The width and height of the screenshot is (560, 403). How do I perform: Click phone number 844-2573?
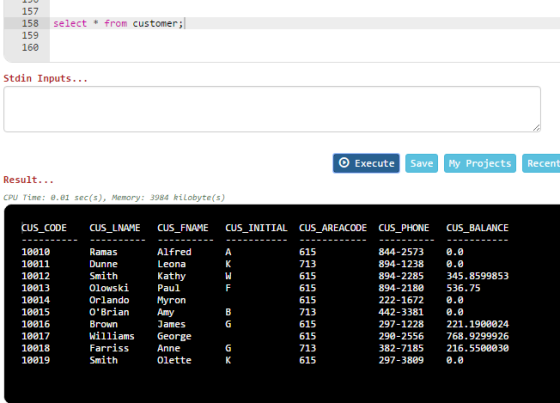tap(401, 252)
